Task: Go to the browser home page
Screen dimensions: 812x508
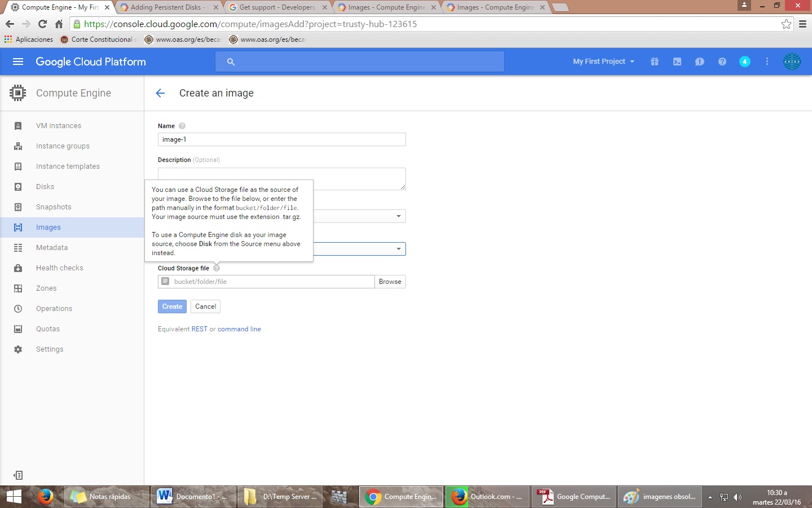Action: [x=59, y=24]
